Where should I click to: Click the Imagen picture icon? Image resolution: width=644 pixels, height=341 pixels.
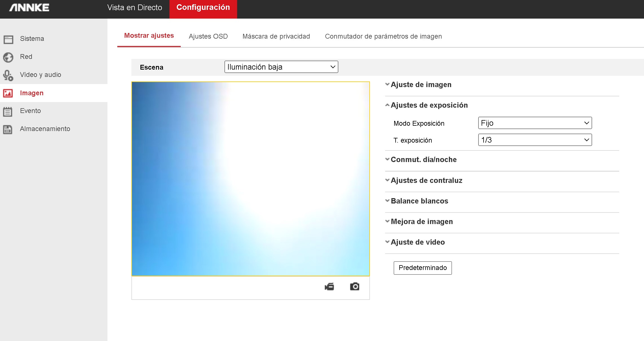[8, 93]
